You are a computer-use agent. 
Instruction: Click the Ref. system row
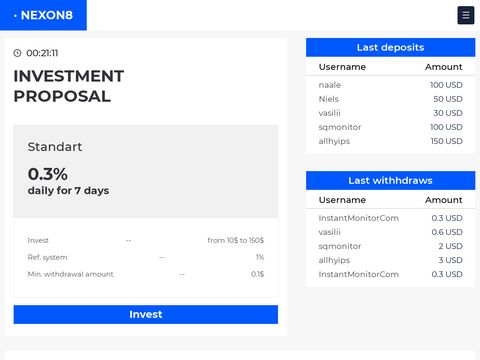(x=146, y=257)
